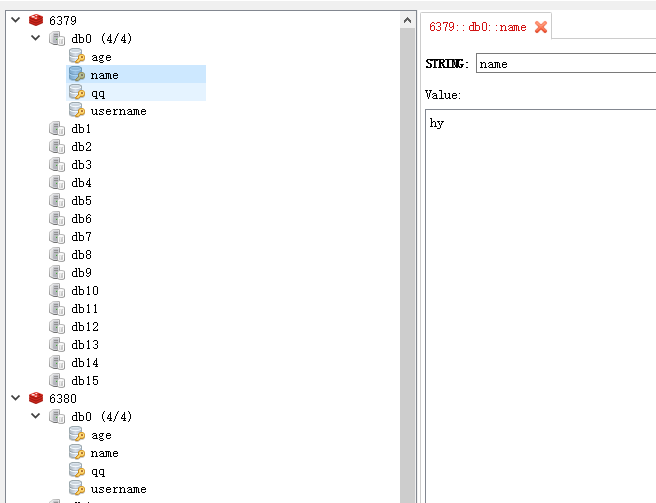
Task: Click the age key icon under 6380
Action: click(77, 434)
